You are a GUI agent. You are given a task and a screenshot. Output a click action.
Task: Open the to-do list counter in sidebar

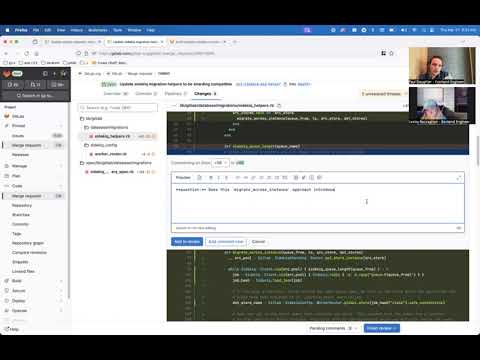(x=57, y=85)
